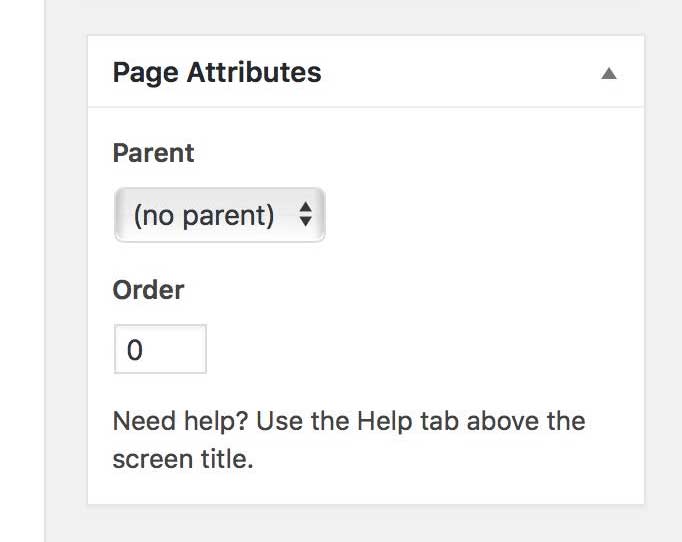Click the Order field label
Image resolution: width=682 pixels, height=542 pixels.
tap(148, 290)
